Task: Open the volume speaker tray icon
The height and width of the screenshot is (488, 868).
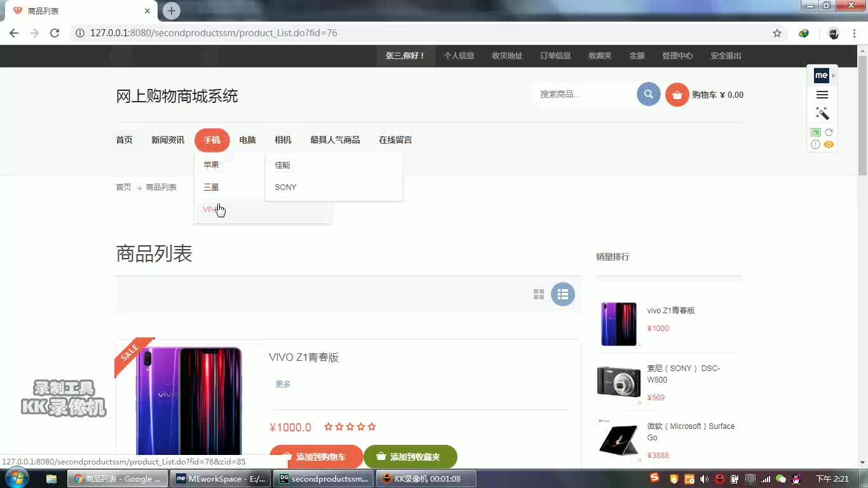Action: pyautogui.click(x=704, y=479)
